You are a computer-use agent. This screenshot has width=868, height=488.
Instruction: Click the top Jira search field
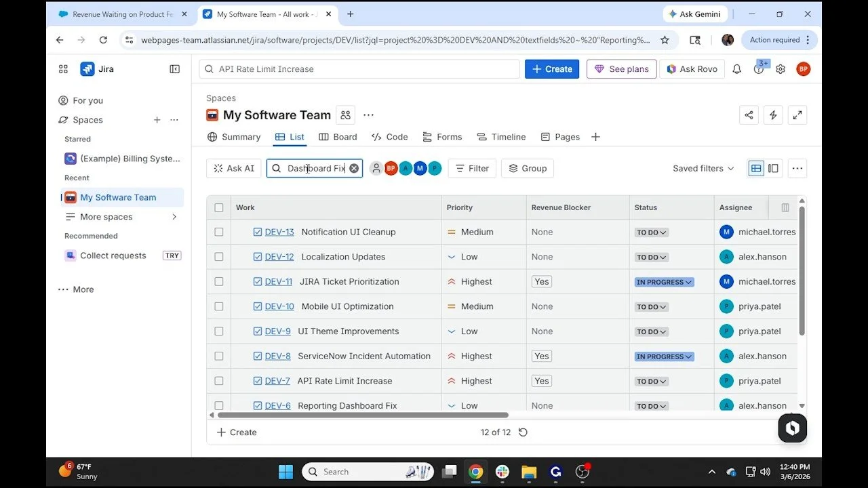click(x=359, y=69)
